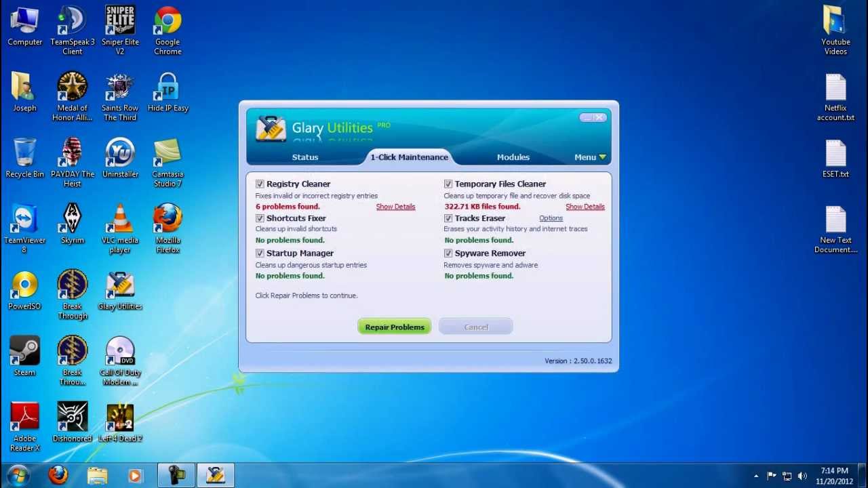The width and height of the screenshot is (868, 488).
Task: Select PAYDAY The Heist shortcut
Action: [x=73, y=162]
